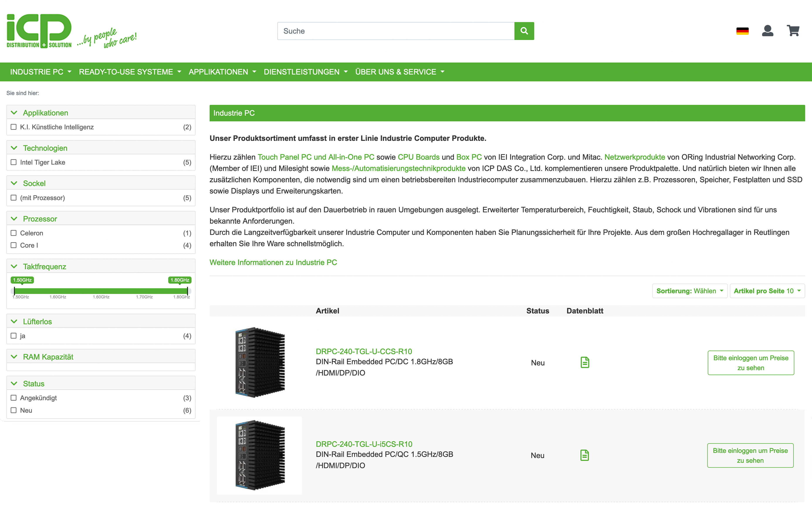Collapse the Applikationen filter section

(x=101, y=112)
